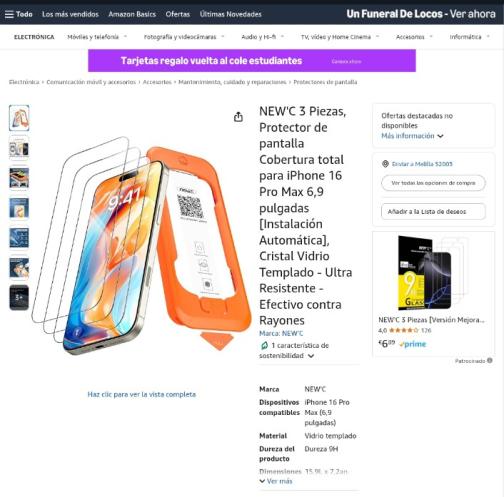
Task: Expand Ver más product details
Action: pyautogui.click(x=276, y=481)
